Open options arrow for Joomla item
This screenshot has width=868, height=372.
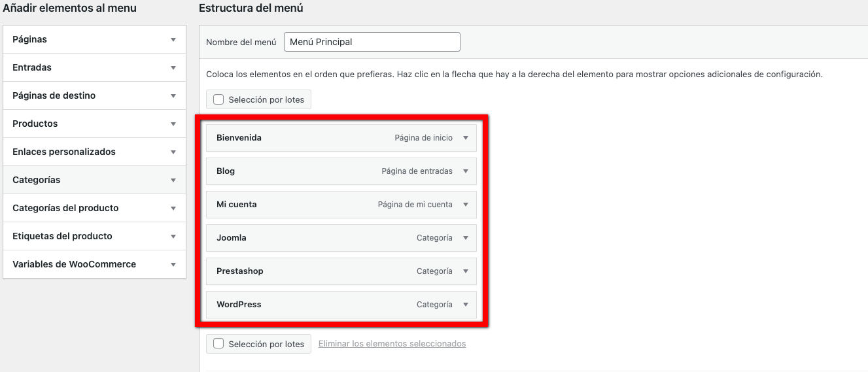[466, 238]
